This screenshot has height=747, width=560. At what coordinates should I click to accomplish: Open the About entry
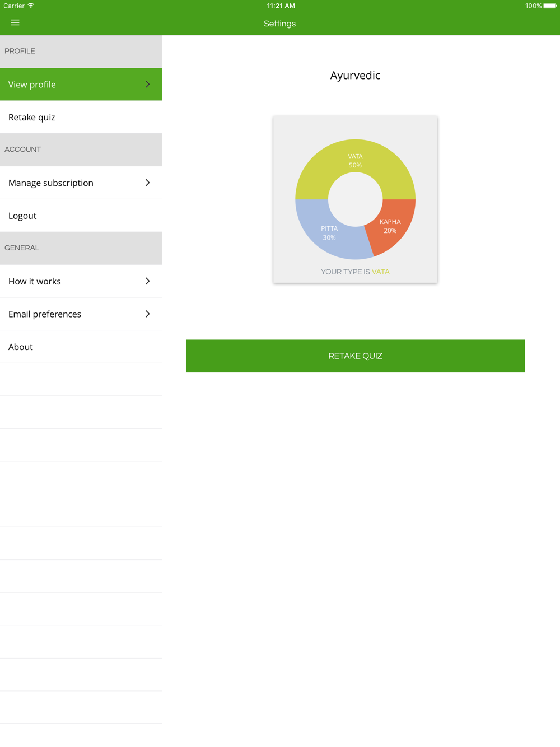(81, 347)
